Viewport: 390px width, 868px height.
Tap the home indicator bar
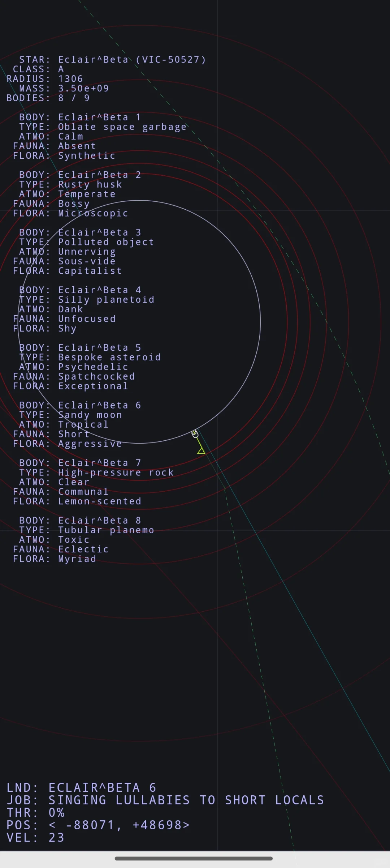pos(194,859)
